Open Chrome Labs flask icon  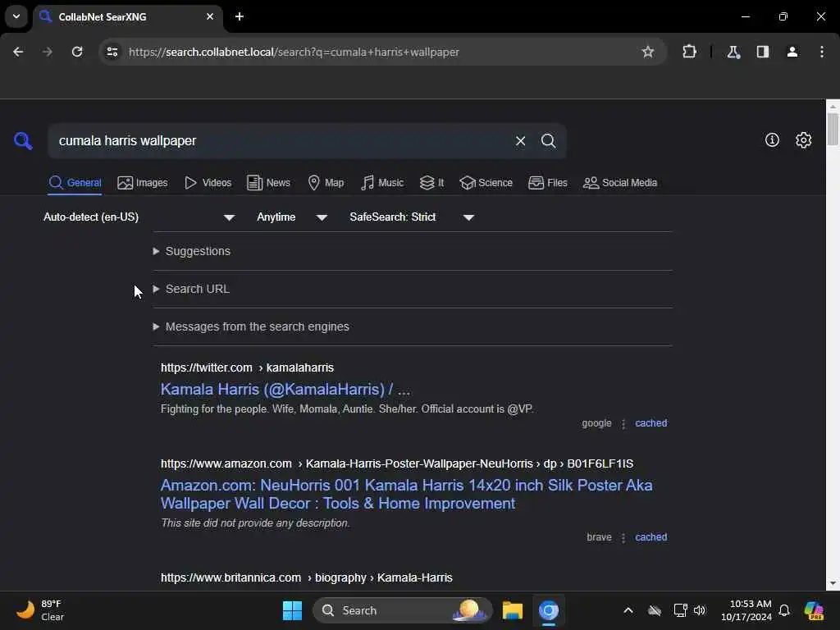pyautogui.click(x=733, y=52)
